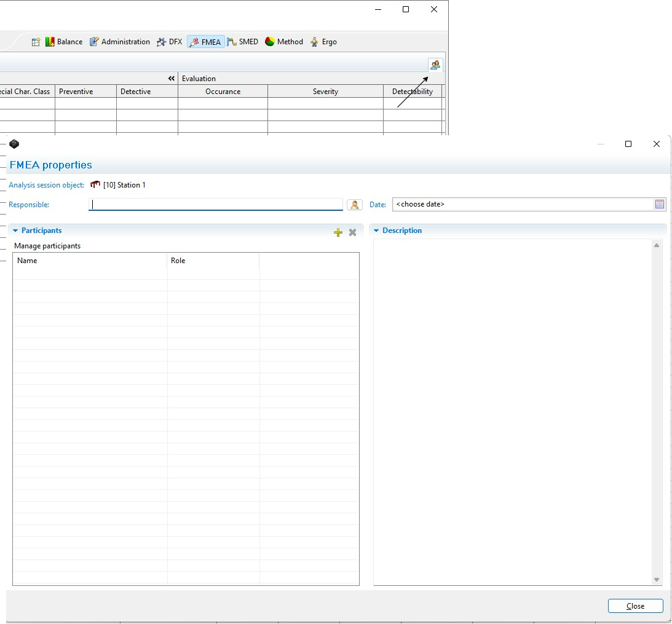
Task: Open the SMED perspective tab
Action: (x=243, y=42)
